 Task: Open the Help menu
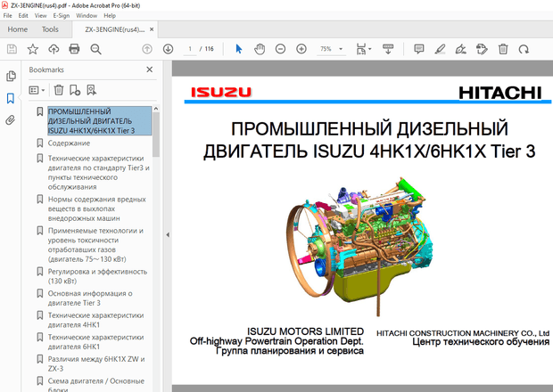[110, 15]
